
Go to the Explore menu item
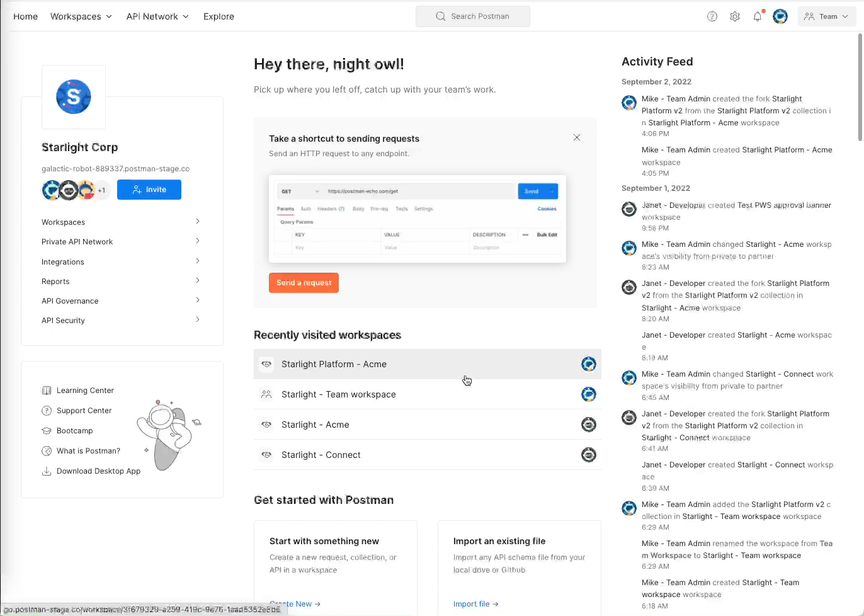pos(219,16)
